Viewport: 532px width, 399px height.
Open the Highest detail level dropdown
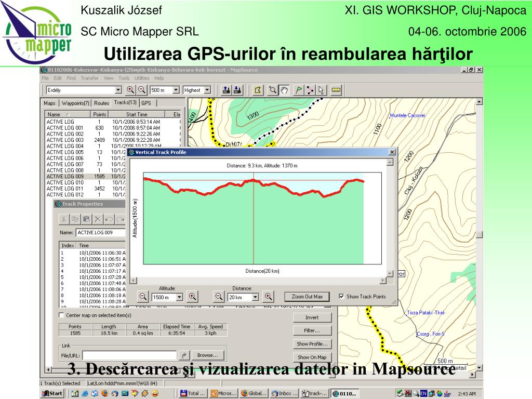point(207,90)
